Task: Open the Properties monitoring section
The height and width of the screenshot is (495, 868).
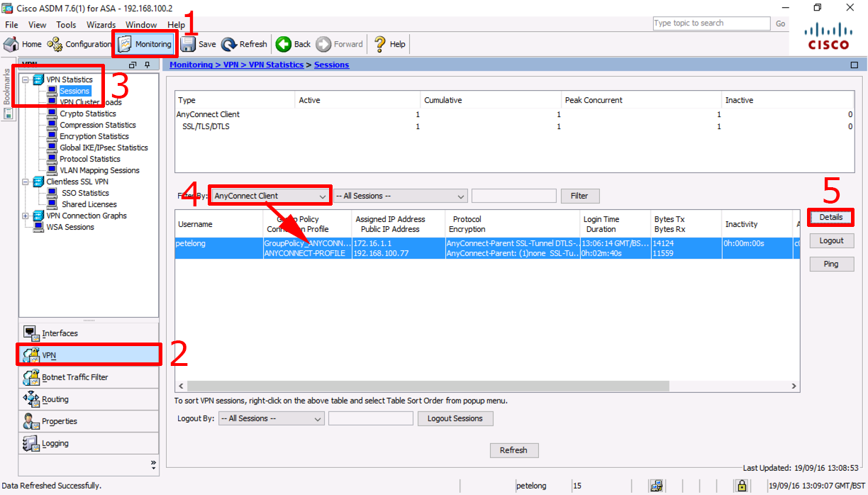Action: 89,421
